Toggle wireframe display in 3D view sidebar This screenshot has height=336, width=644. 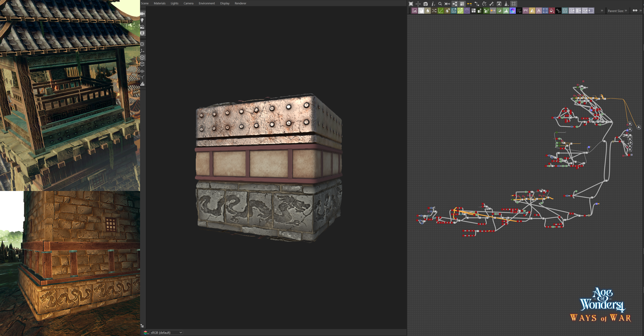click(142, 44)
